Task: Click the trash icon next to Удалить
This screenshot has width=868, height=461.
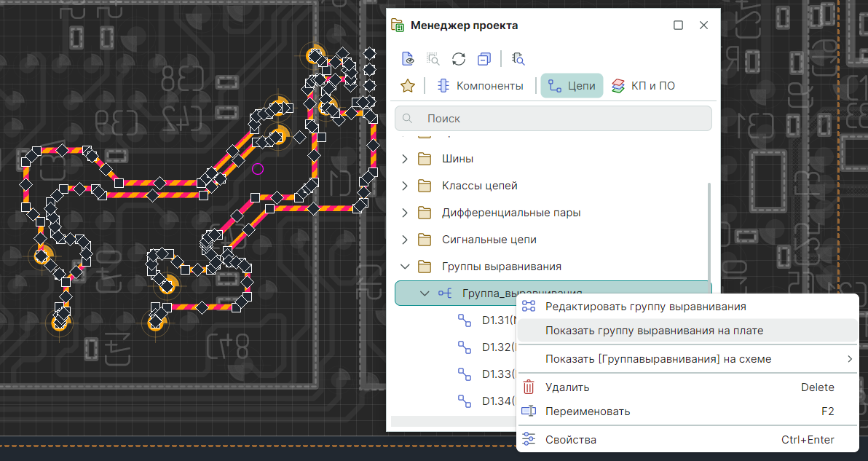Action: click(529, 387)
